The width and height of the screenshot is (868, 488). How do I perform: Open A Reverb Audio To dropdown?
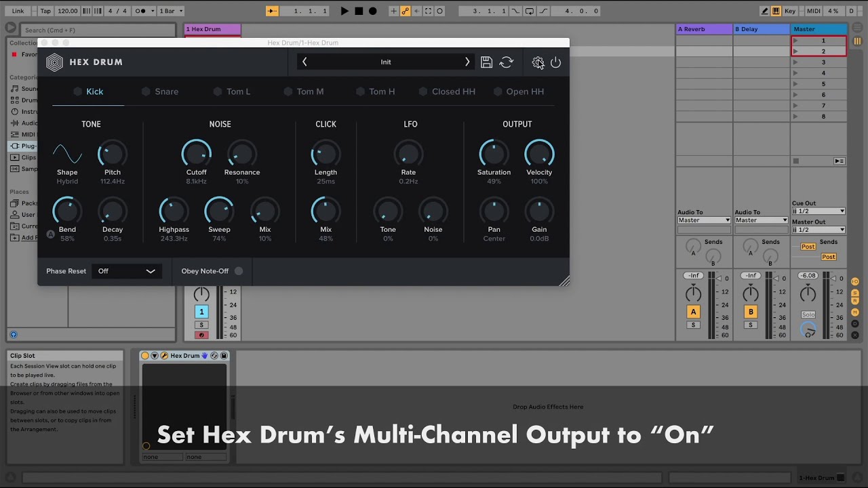(x=704, y=220)
